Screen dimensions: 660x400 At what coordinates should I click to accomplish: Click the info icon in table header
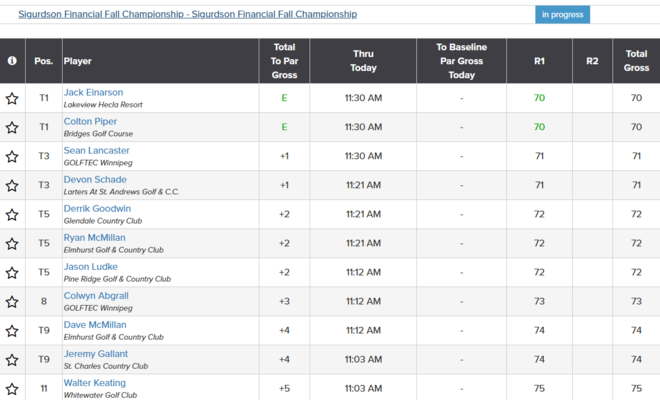click(x=12, y=61)
